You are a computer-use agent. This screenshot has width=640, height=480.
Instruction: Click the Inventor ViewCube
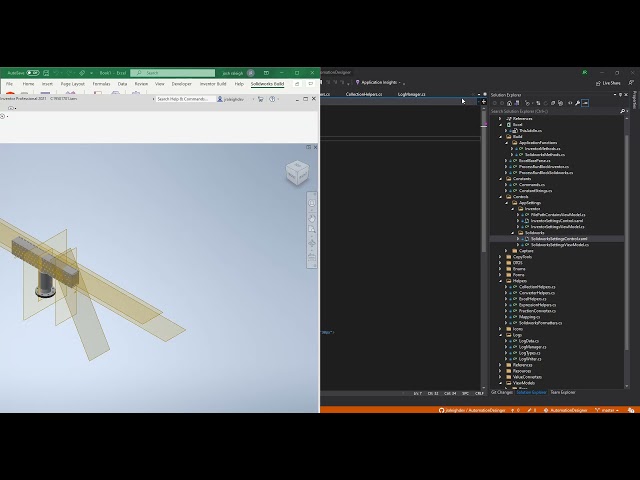point(297,173)
